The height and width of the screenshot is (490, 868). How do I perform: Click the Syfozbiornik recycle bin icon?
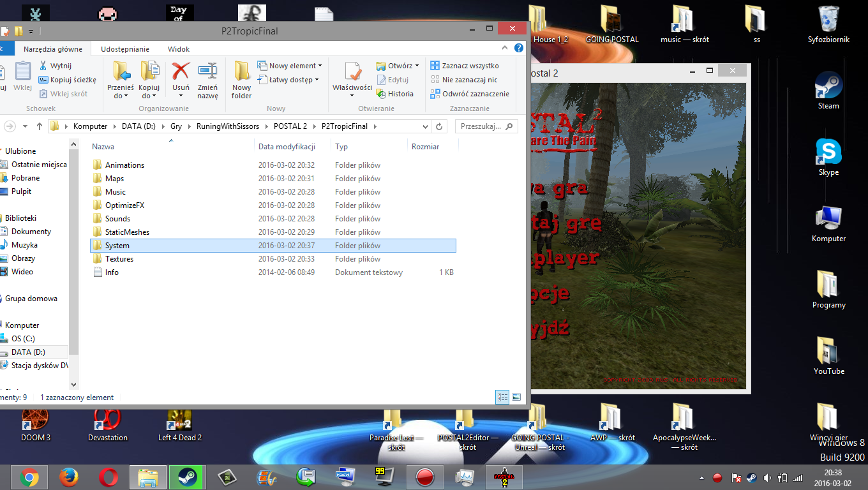tap(828, 24)
